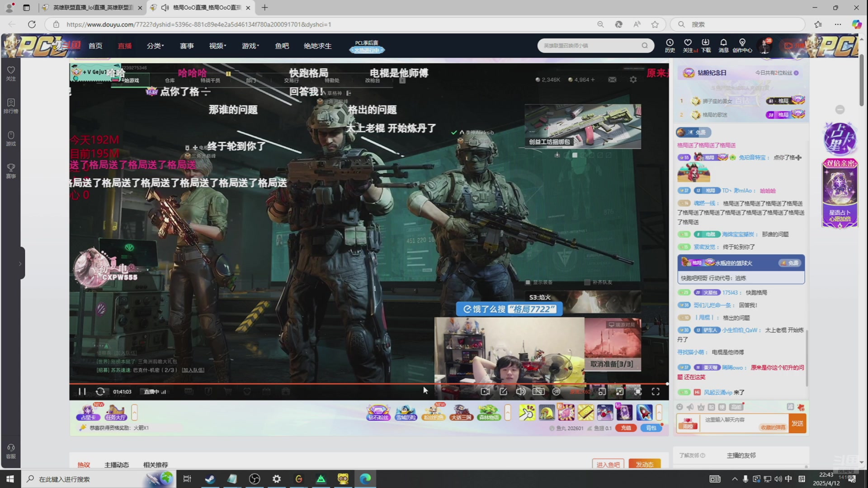Open 背包 backpack button
The image size is (868, 488).
[651, 428]
